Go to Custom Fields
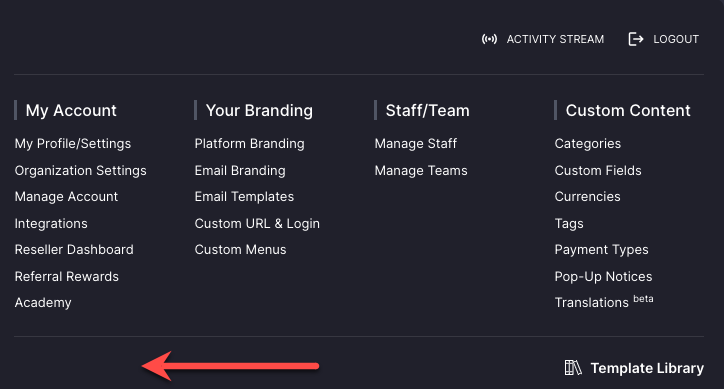Viewport: 724px width, 389px height. [598, 170]
